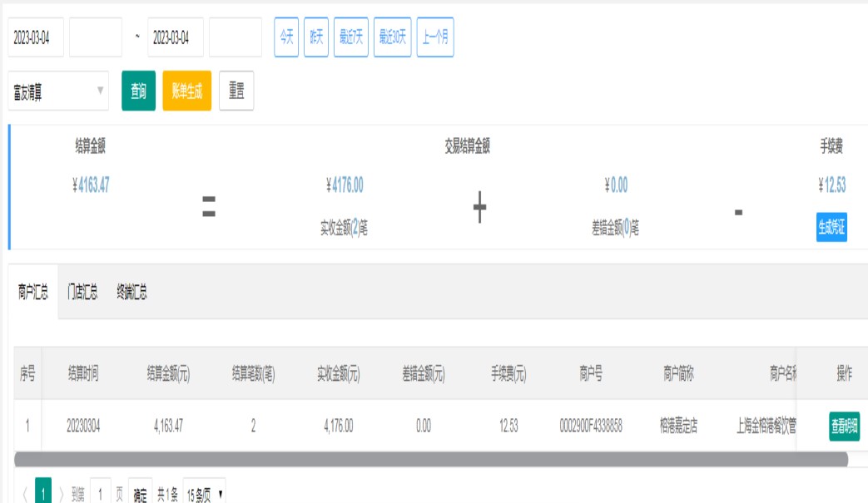Select the 最近7天 date range

pyautogui.click(x=350, y=37)
